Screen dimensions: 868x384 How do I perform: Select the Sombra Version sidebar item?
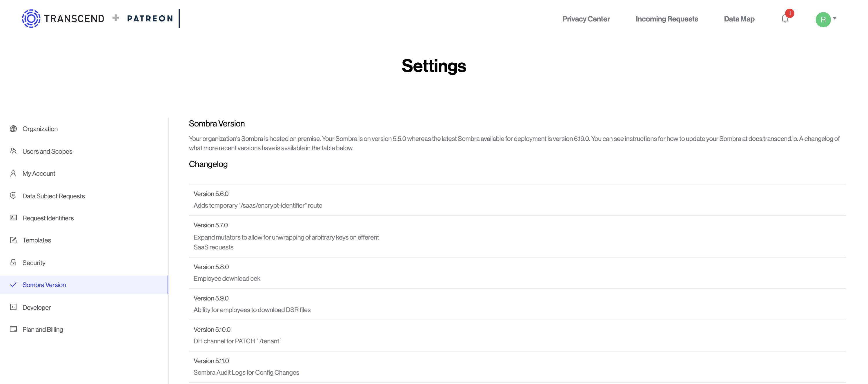(x=44, y=285)
